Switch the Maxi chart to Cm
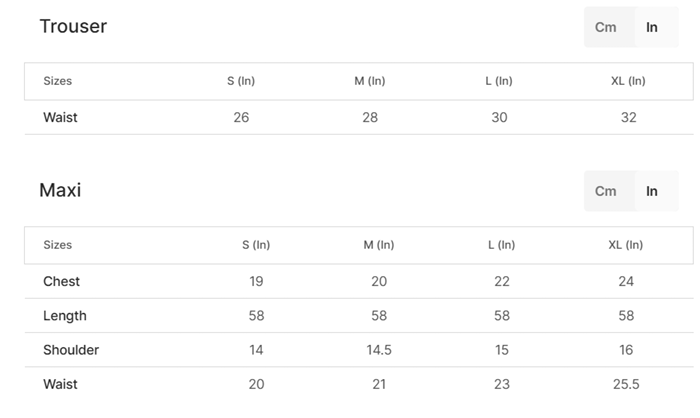Viewport: 700px width, 418px height. coord(606,191)
